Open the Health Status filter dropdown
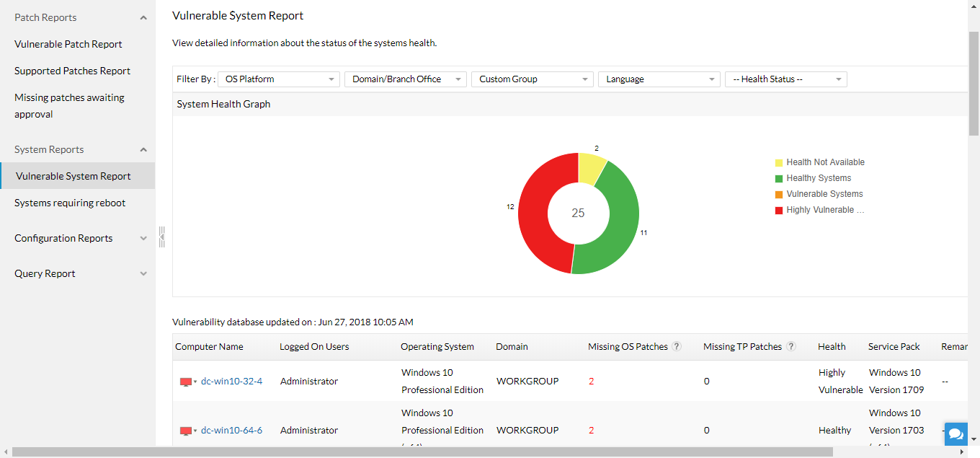The image size is (980, 458). (x=785, y=79)
